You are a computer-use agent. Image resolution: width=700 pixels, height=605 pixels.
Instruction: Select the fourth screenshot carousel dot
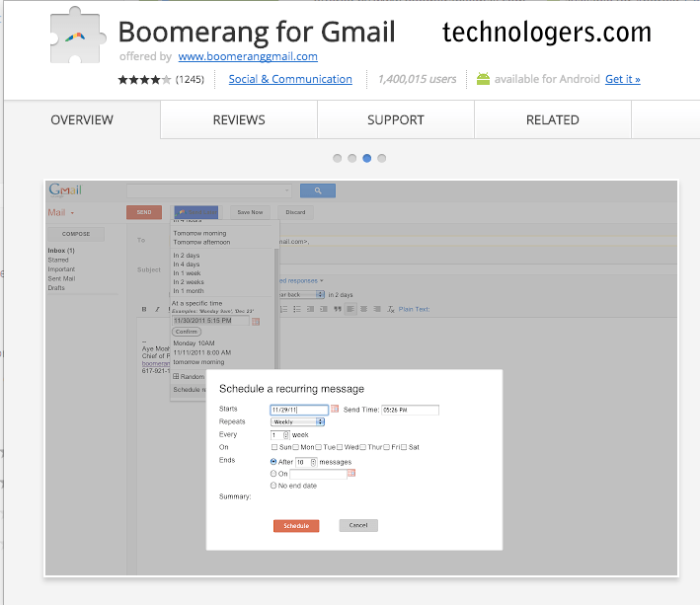(381, 158)
